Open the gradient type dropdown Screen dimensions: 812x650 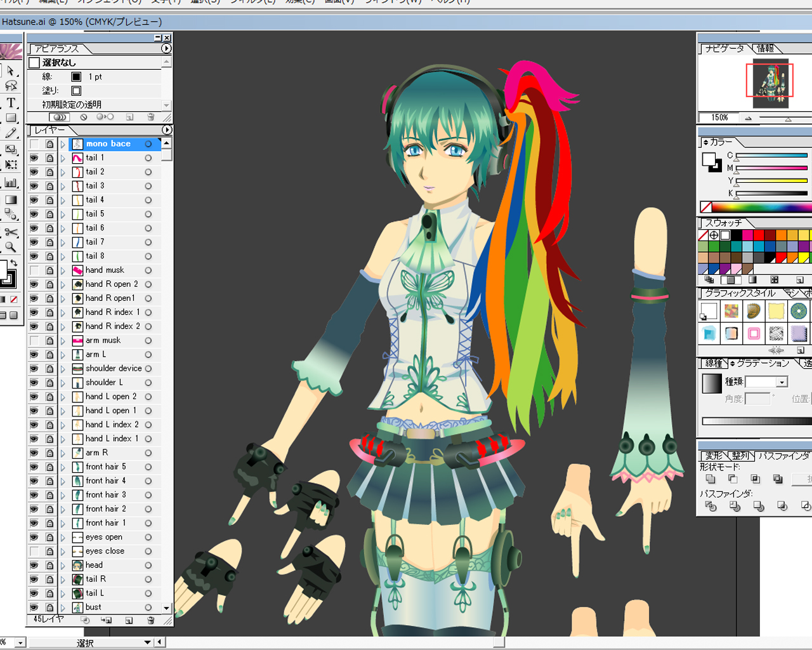(782, 381)
